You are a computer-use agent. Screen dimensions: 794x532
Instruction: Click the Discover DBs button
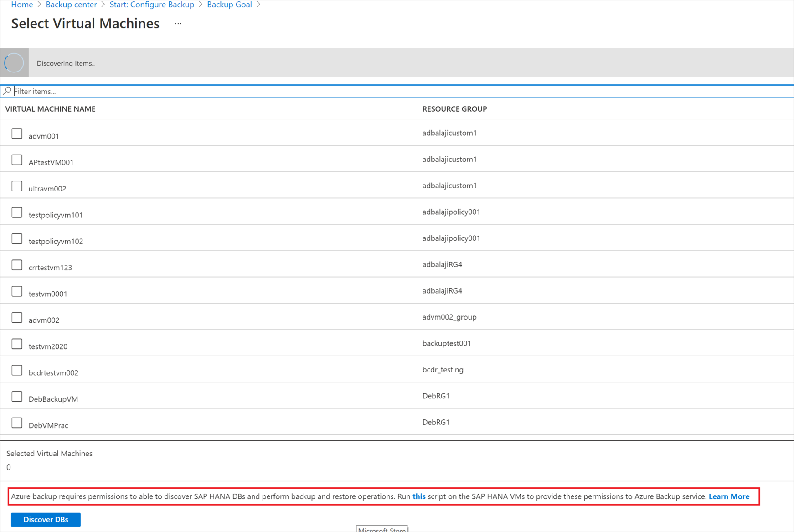(46, 519)
